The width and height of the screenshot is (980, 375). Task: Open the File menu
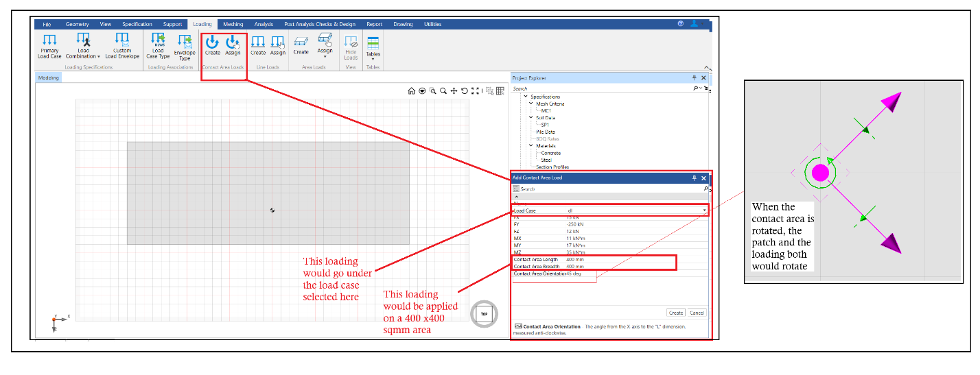tap(47, 24)
